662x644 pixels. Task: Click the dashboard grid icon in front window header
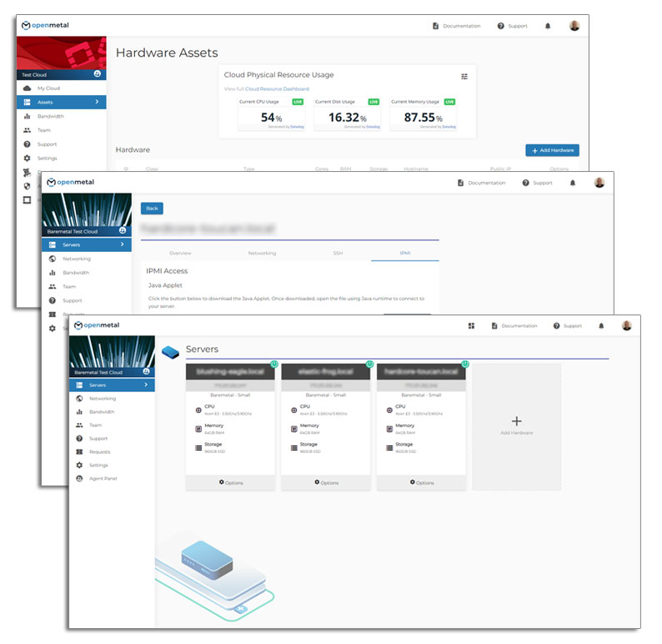(x=471, y=326)
